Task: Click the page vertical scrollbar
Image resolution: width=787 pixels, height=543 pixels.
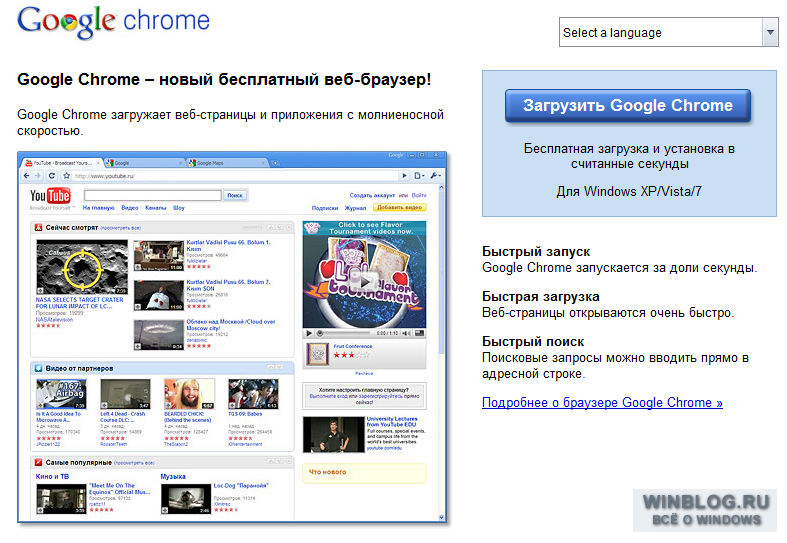Action: click(441, 272)
